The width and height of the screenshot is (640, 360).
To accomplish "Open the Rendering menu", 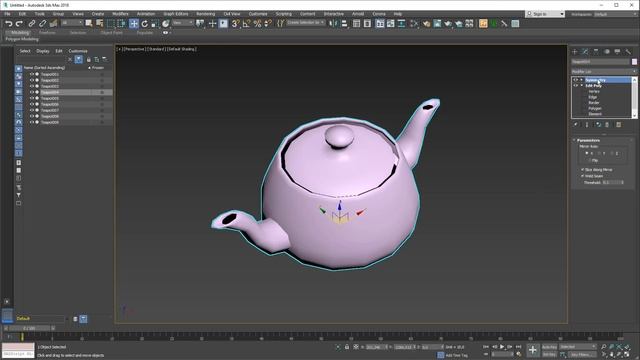I will [x=205, y=14].
